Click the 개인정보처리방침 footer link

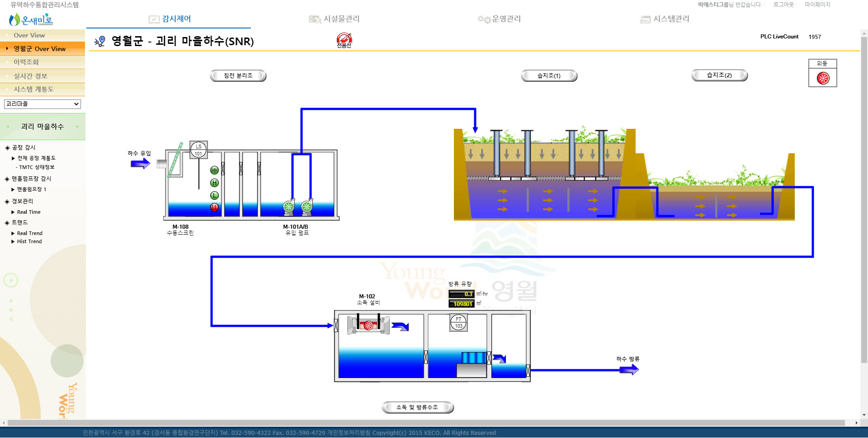(349, 433)
